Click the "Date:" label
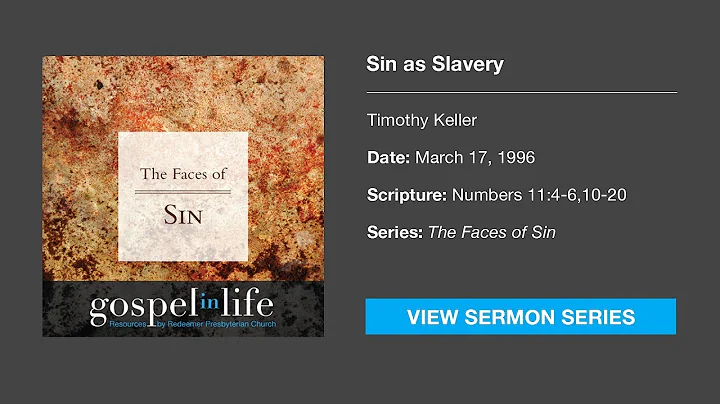This screenshot has width=720, height=404. (387, 157)
